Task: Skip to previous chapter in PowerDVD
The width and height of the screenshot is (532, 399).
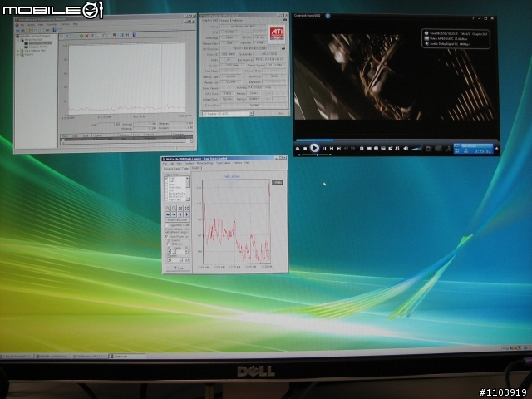Action: (332, 149)
